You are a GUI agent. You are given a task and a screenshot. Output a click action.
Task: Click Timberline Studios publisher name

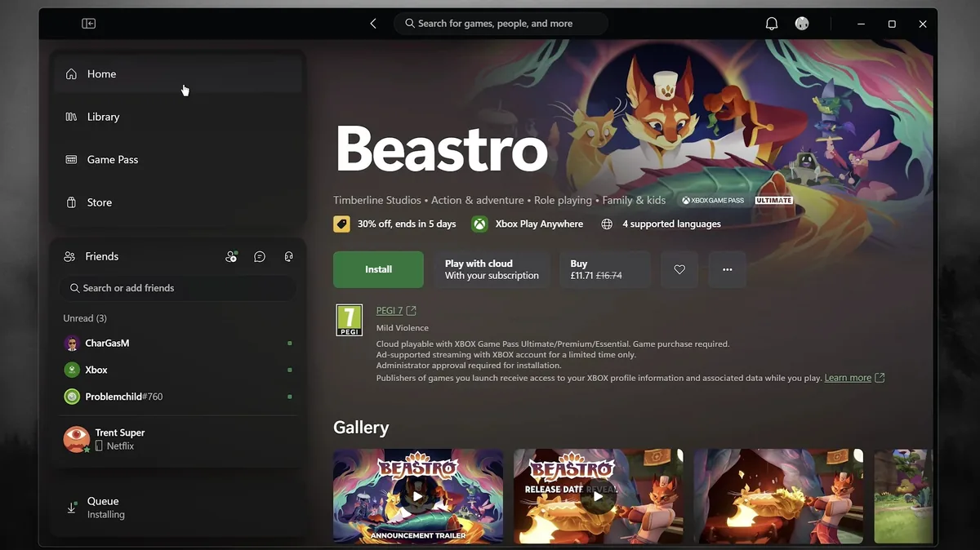(377, 200)
